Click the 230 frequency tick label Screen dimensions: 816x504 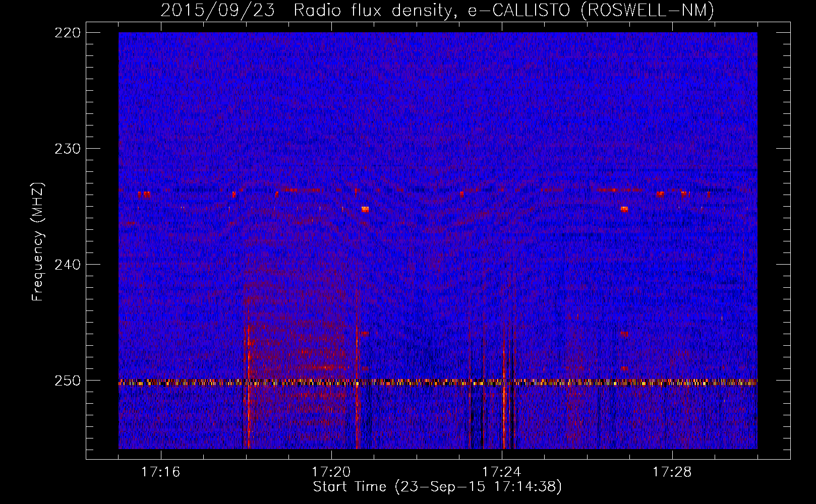(x=67, y=149)
